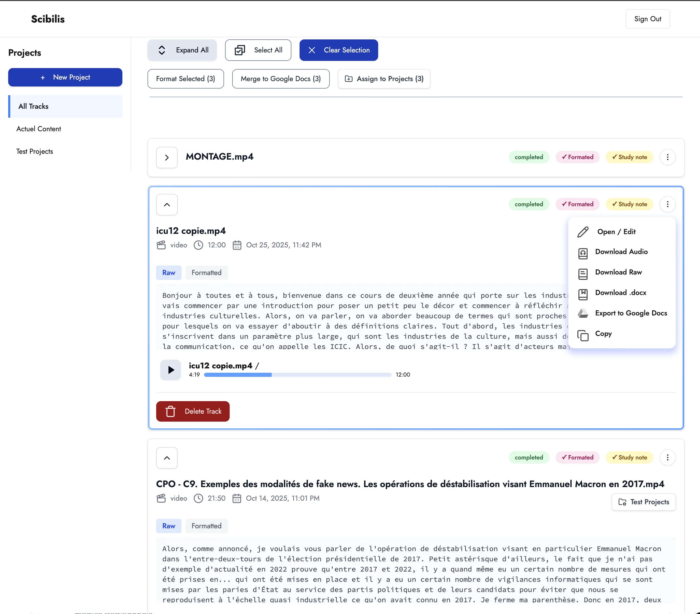Click the Download Audio icon in menu

pyautogui.click(x=583, y=253)
